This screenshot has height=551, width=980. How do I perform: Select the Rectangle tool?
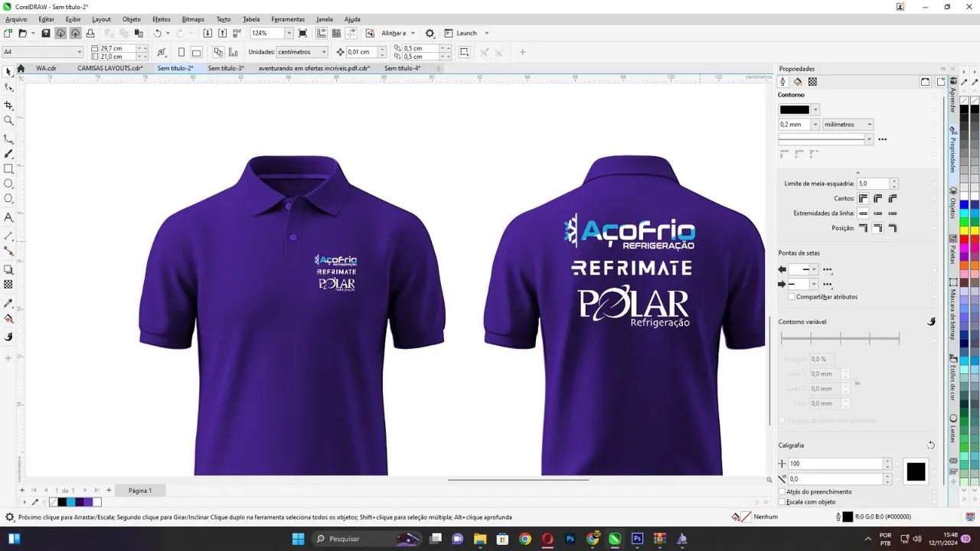8,169
